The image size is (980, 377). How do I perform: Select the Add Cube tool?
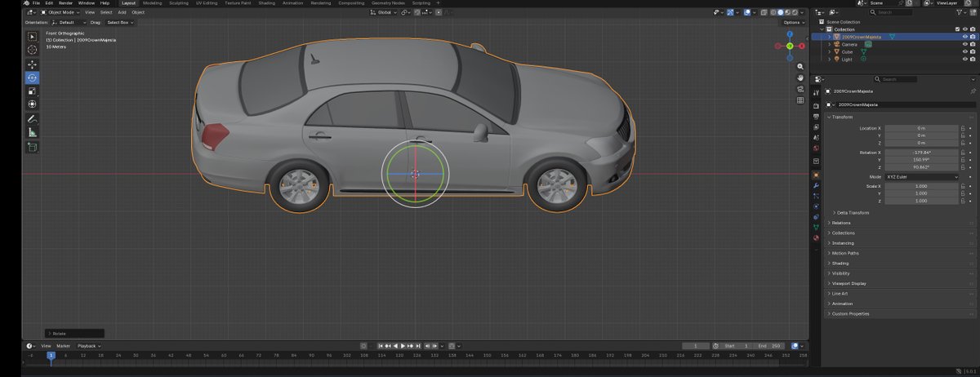[x=32, y=147]
